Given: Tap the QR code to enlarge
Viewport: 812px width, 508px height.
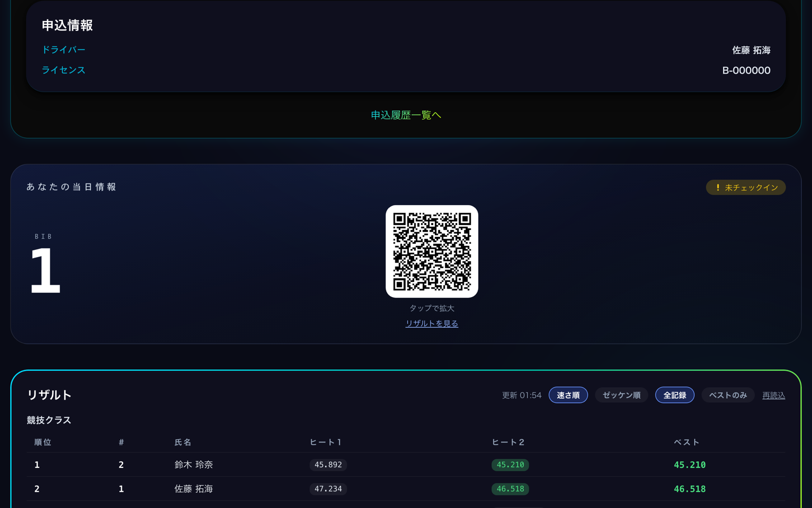Looking at the screenshot, I should click(x=432, y=251).
